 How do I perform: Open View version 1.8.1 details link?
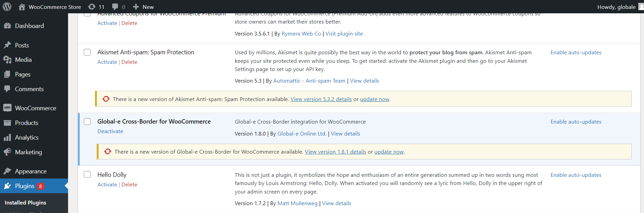coord(336,152)
